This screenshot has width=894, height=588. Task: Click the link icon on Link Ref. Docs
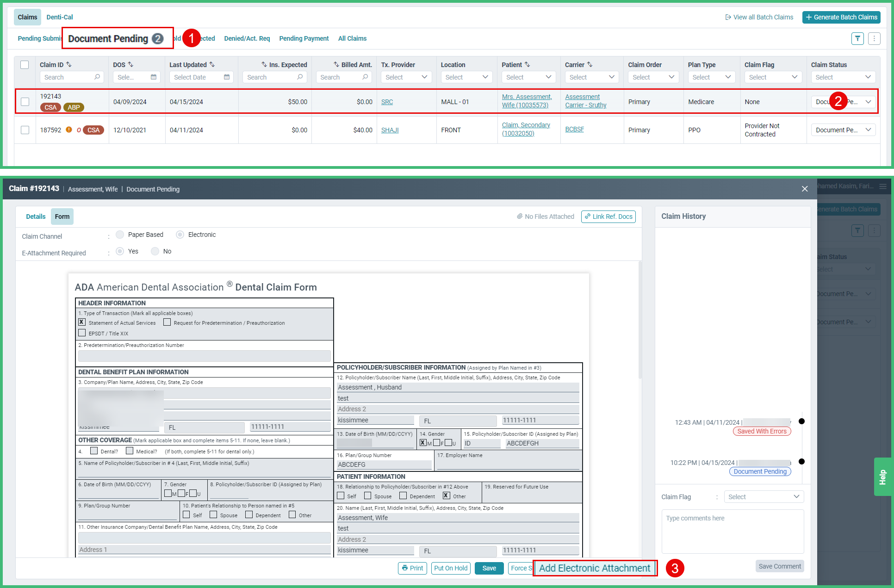[x=587, y=216]
